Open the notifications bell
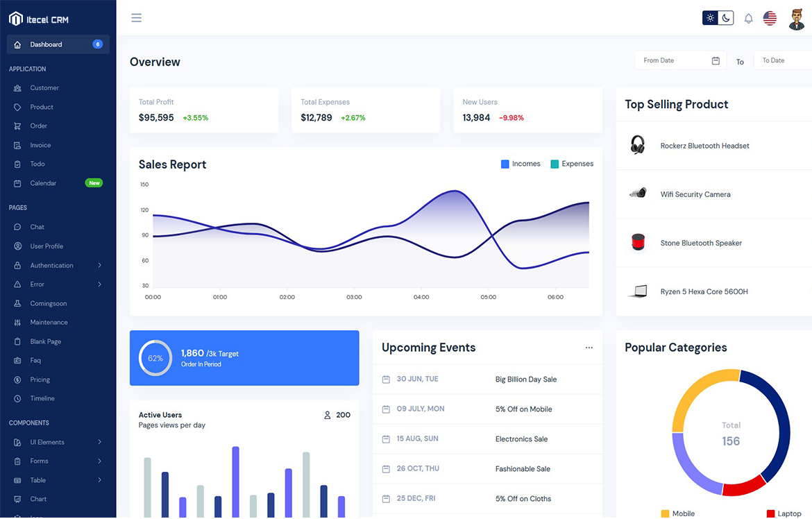Image resolution: width=812 pixels, height=519 pixels. click(748, 19)
